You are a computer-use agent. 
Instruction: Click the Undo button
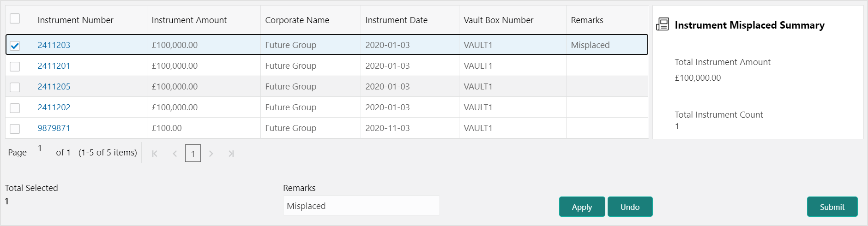(x=630, y=207)
